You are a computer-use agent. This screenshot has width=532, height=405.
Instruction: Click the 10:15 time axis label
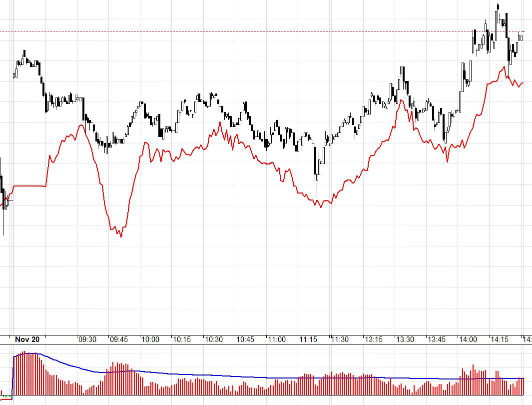click(182, 339)
